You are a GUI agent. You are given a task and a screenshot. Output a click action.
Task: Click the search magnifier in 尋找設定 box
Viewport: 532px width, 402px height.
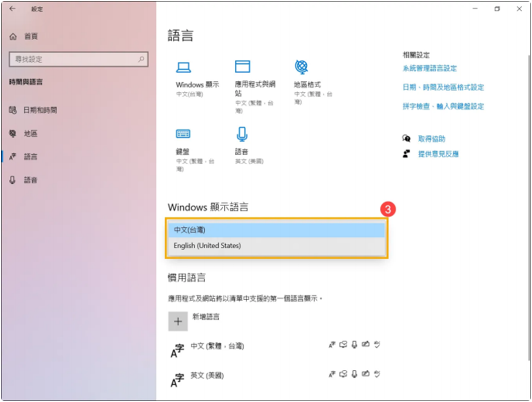(x=141, y=59)
